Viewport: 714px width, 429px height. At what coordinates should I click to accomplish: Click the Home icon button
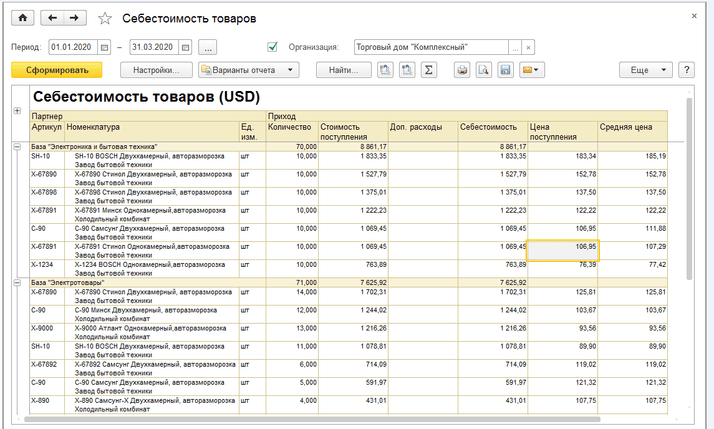[x=23, y=18]
